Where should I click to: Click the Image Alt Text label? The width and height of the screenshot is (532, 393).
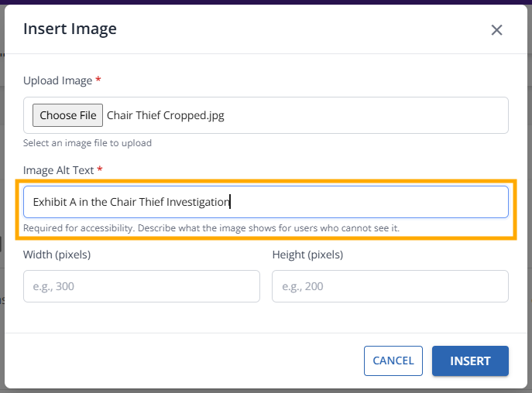pos(58,169)
